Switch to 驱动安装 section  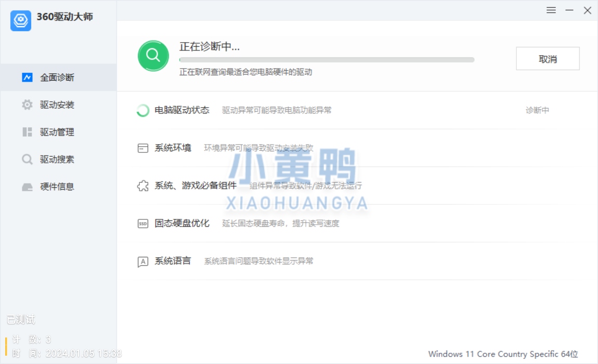(x=58, y=105)
